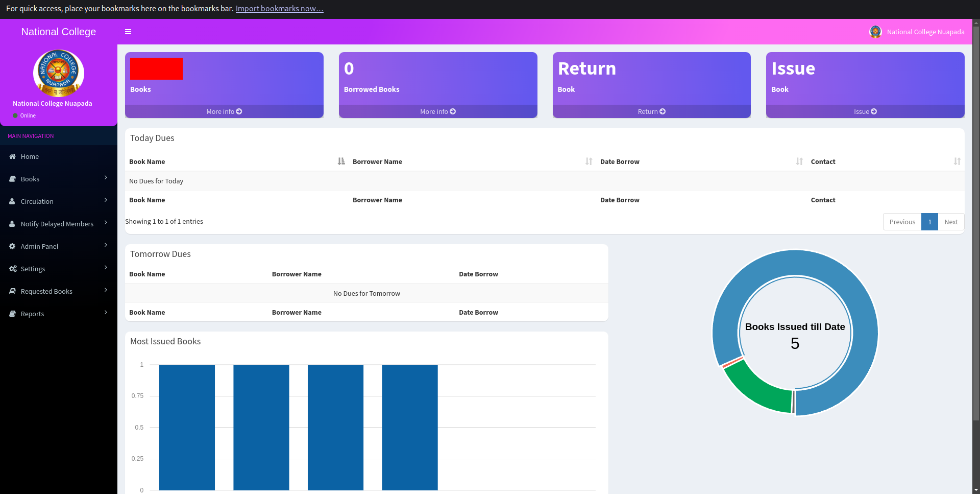
Task: Expand the Circulation menu chevron
Action: pyautogui.click(x=106, y=200)
